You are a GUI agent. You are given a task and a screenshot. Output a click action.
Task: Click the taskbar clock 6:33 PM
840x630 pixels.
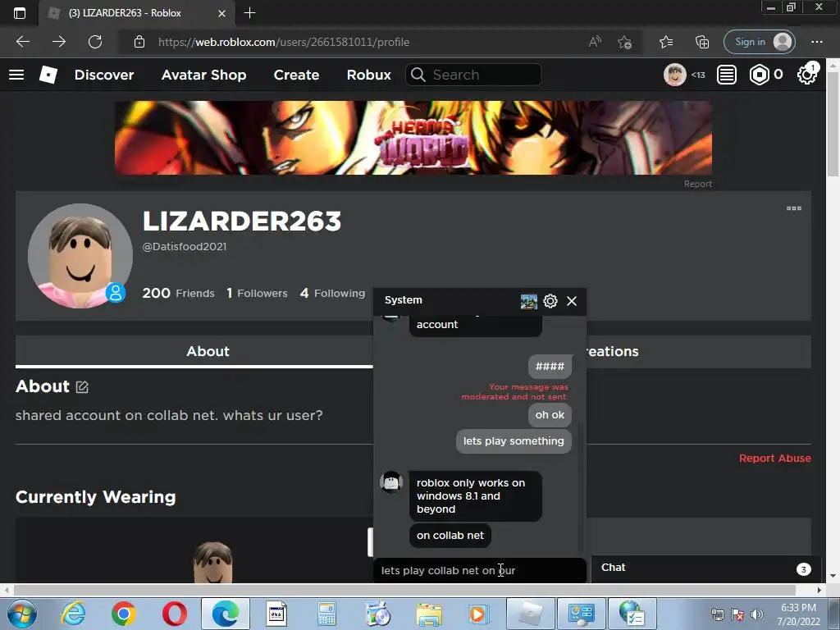click(x=798, y=614)
